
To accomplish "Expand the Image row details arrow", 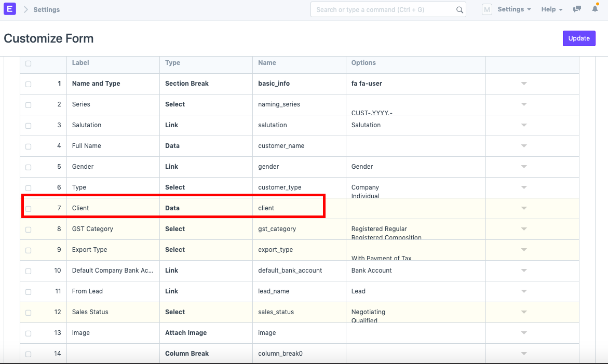I will (x=524, y=333).
